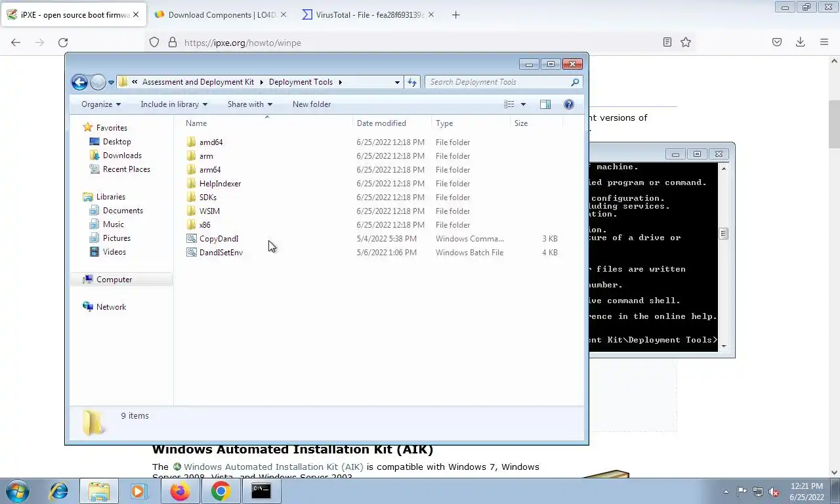
Task: Reload the iPXE page in Firefox
Action: (x=63, y=43)
